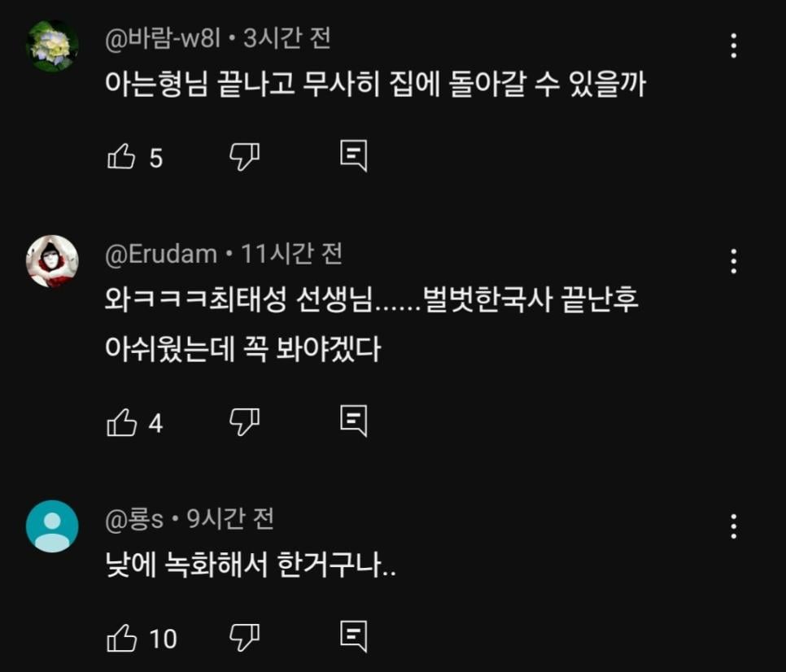Visit the @룡s channel username link
Screen dimensions: 786x672
[135, 519]
